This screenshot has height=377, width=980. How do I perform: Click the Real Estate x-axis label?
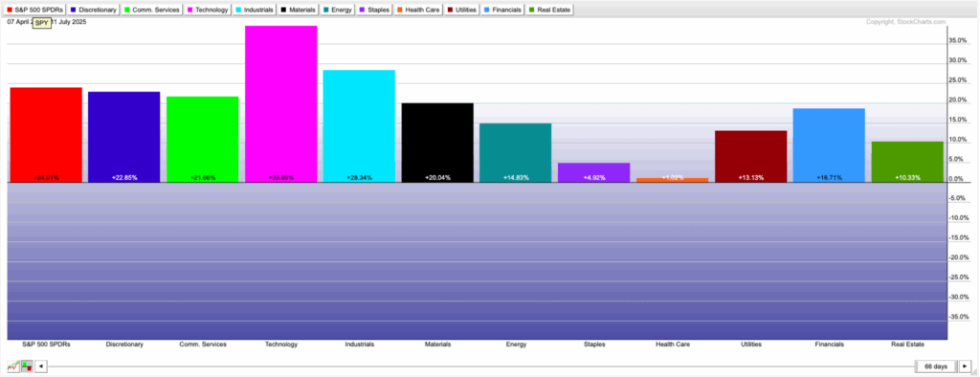click(x=907, y=344)
